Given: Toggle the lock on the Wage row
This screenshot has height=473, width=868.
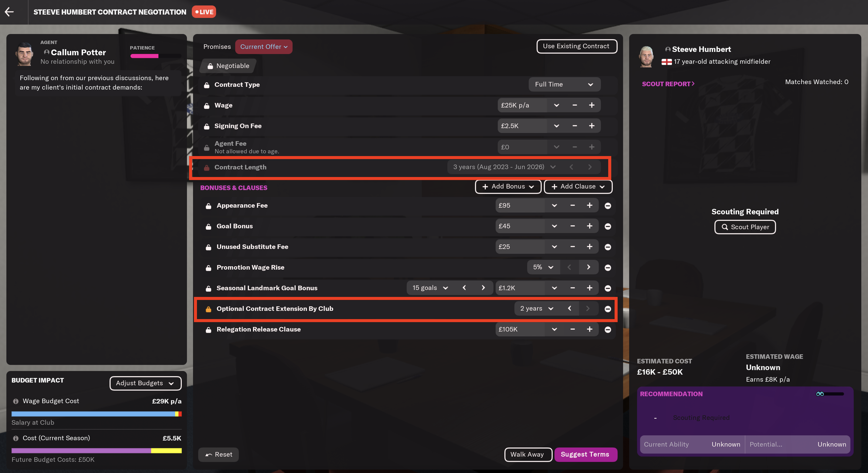Looking at the screenshot, I should [x=207, y=106].
